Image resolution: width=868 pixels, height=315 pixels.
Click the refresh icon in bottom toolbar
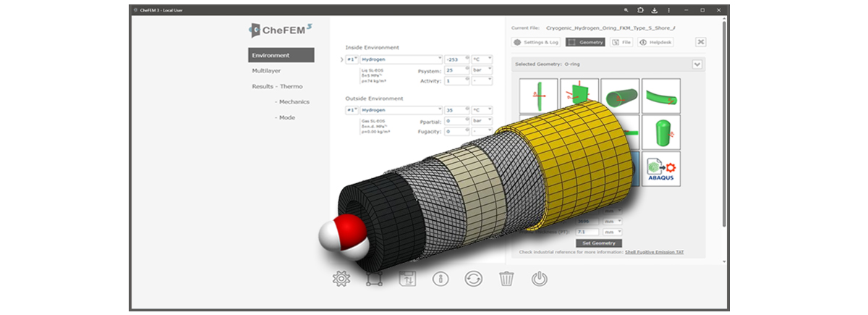(x=474, y=278)
